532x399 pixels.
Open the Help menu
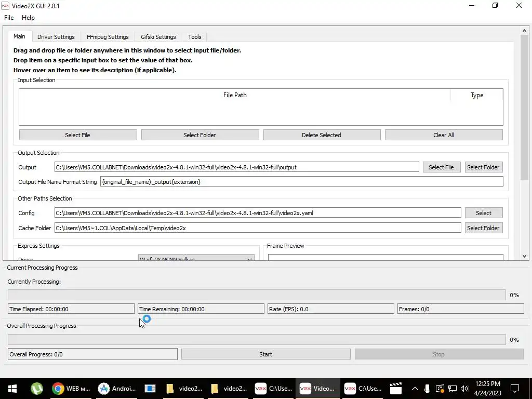[28, 18]
